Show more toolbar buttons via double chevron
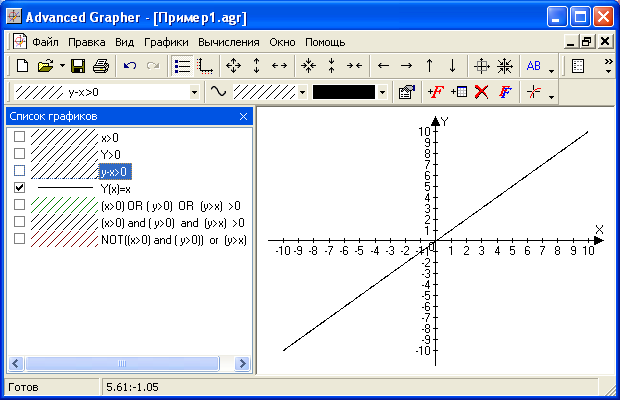The height and width of the screenshot is (400, 620). point(609,66)
